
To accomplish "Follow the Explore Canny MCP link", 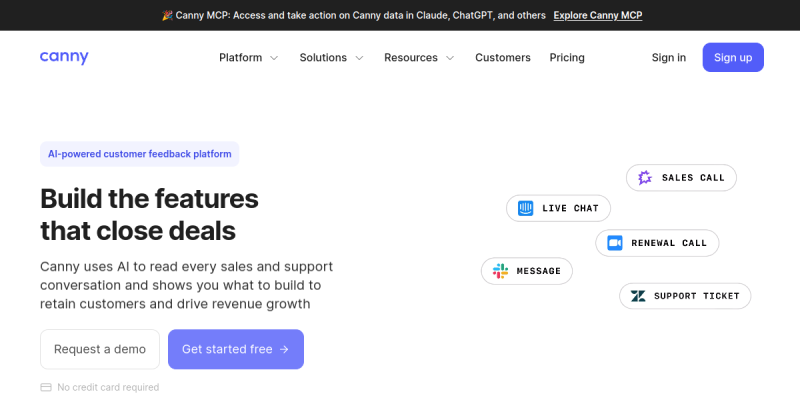I will click(x=597, y=15).
